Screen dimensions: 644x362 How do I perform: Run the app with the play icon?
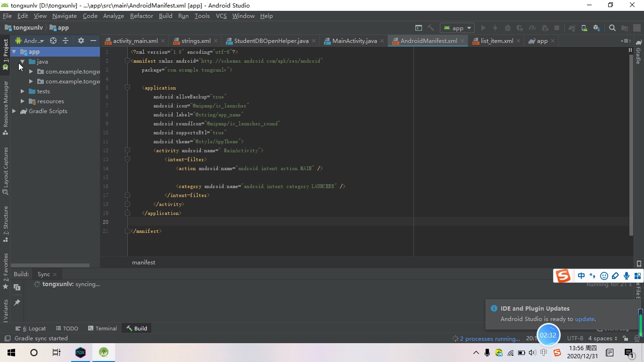point(483,28)
